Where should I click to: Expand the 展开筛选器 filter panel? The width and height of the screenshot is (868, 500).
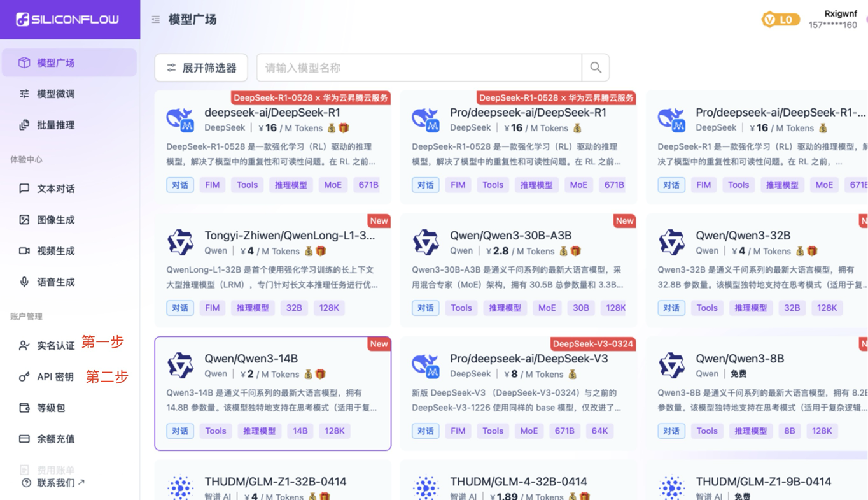coord(201,68)
